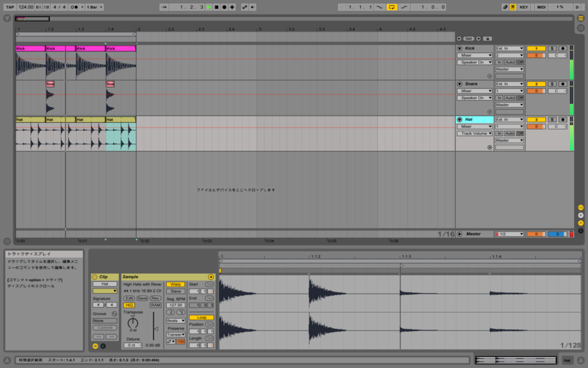This screenshot has height=368, width=588.
Task: Open the Kick track Ext. In input dropdown
Action: tap(509, 49)
